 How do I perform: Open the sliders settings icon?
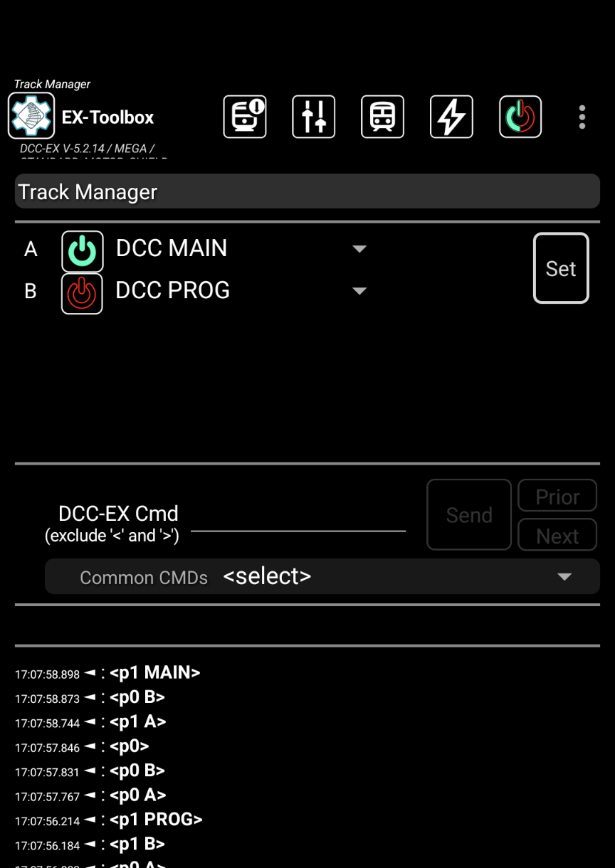pyautogui.click(x=314, y=117)
